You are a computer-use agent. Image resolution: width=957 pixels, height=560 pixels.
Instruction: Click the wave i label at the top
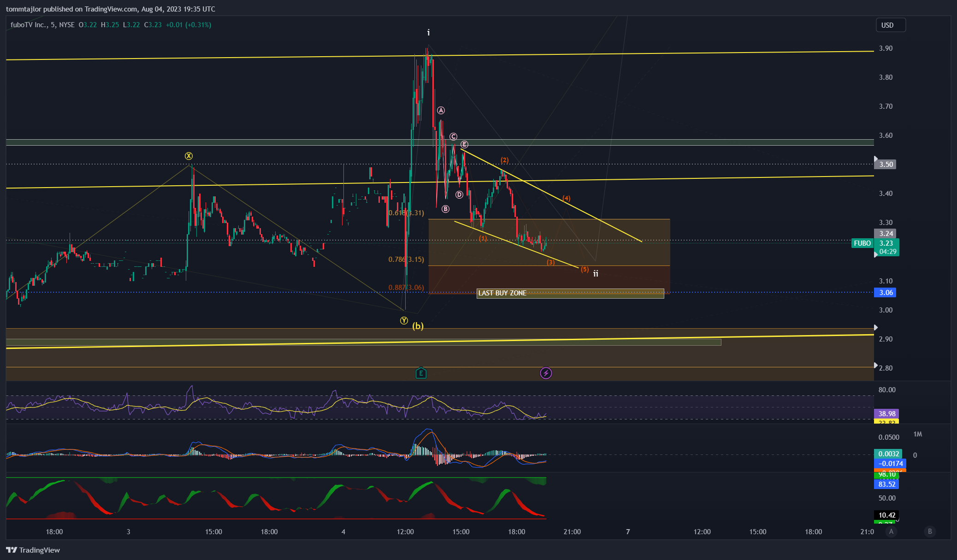[x=428, y=32]
